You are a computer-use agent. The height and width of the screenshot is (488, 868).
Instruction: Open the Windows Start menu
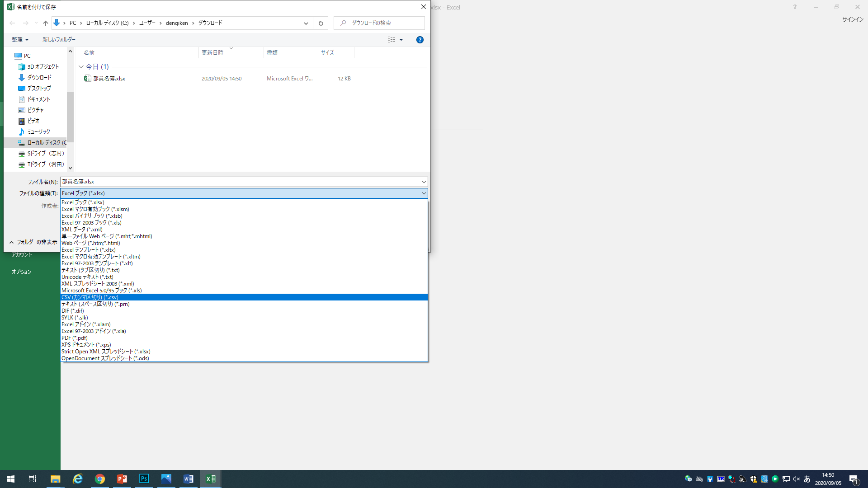click(11, 479)
